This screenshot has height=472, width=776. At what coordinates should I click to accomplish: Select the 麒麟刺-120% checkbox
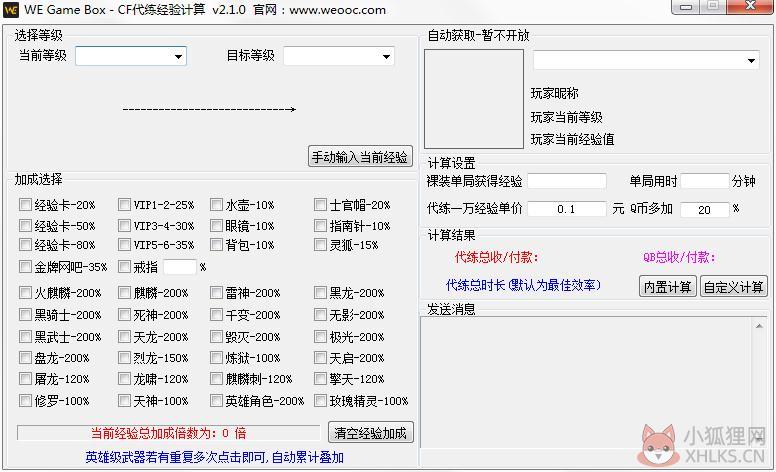click(x=216, y=378)
